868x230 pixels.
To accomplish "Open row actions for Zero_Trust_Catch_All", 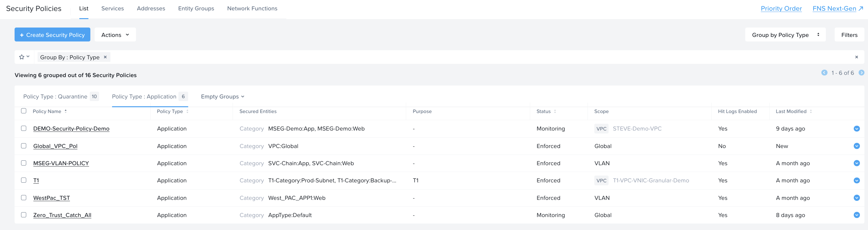I will (857, 215).
